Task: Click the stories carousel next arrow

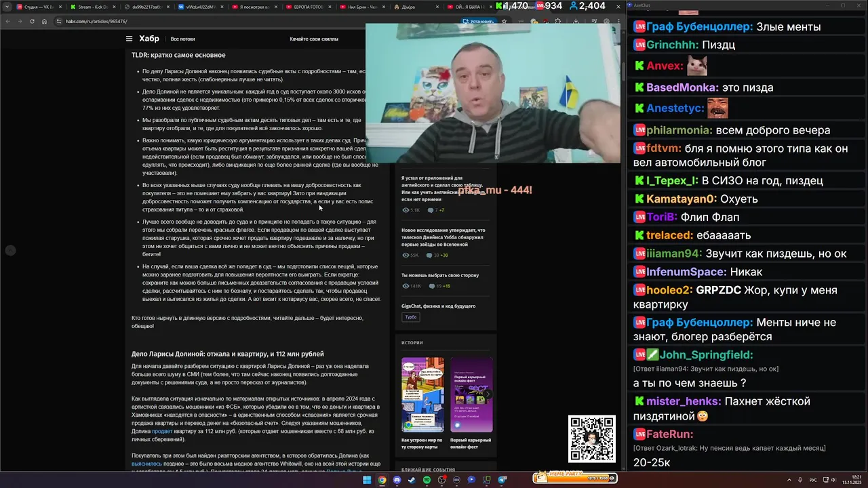Action: tap(488, 394)
